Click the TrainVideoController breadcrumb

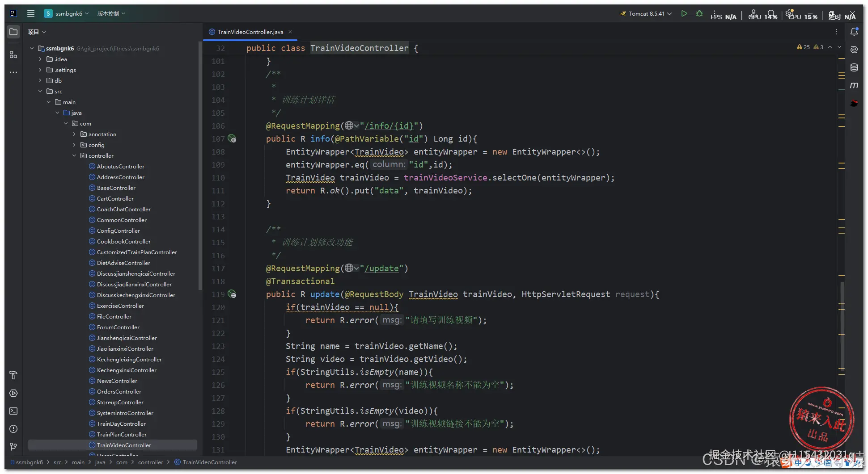(x=206, y=462)
